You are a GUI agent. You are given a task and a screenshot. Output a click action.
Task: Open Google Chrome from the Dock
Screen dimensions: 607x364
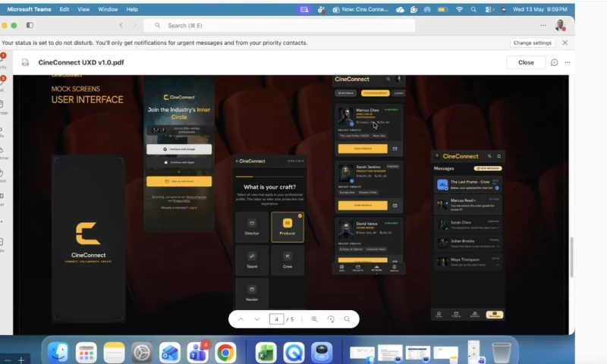coord(225,353)
